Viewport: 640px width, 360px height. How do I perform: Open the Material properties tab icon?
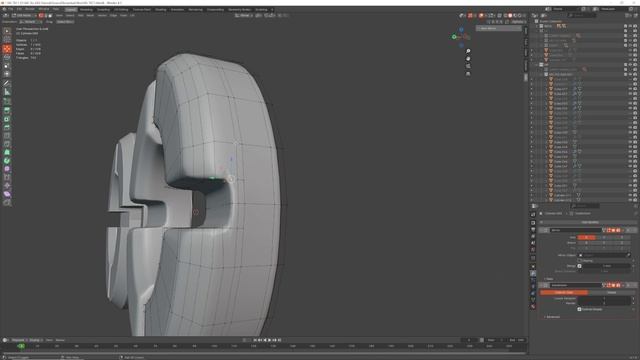coord(533,307)
